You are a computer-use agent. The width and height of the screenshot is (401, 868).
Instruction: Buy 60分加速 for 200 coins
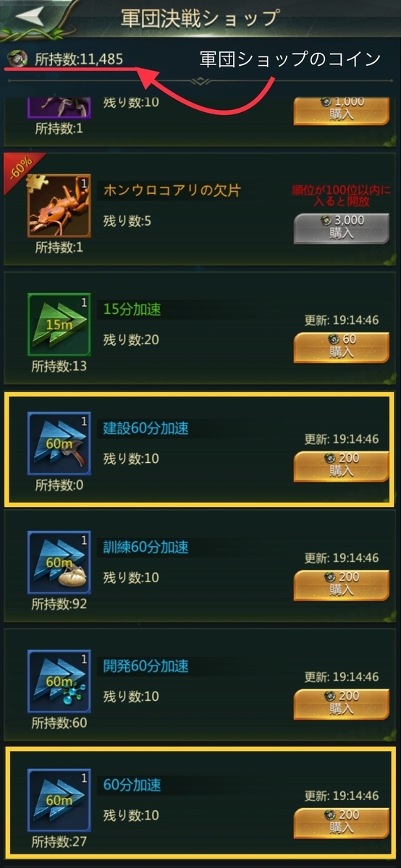(x=341, y=823)
